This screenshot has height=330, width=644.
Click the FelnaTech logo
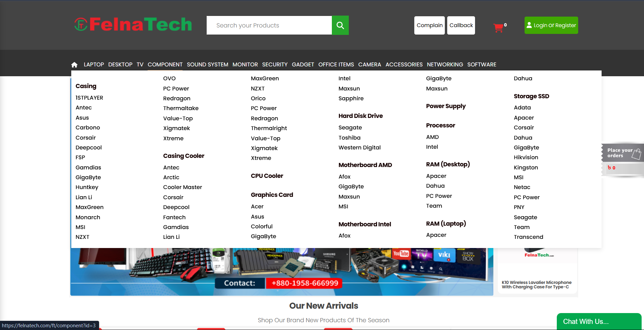click(133, 24)
